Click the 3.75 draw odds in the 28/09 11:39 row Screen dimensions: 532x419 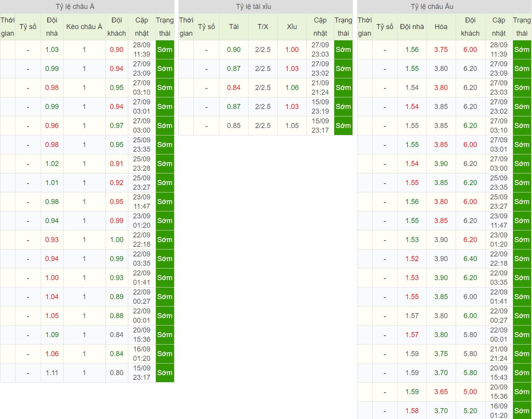click(441, 50)
